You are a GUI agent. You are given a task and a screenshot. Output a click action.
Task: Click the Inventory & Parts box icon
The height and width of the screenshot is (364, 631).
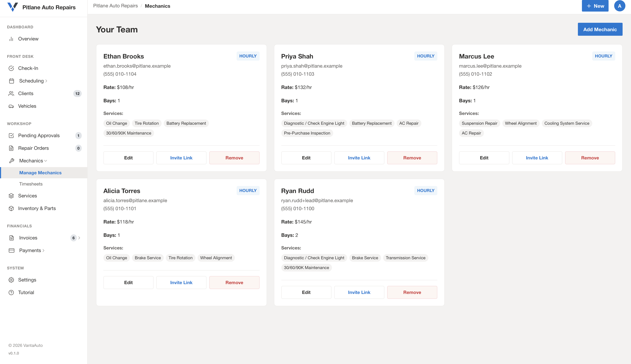[x=11, y=208]
